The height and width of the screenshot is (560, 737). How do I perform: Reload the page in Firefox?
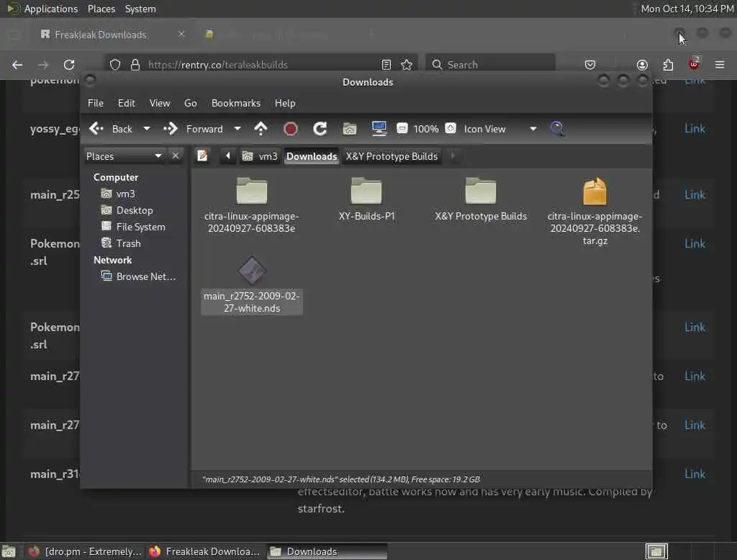point(69,64)
